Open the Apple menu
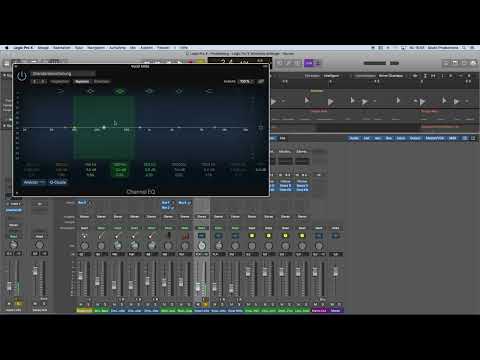 (x=6, y=48)
